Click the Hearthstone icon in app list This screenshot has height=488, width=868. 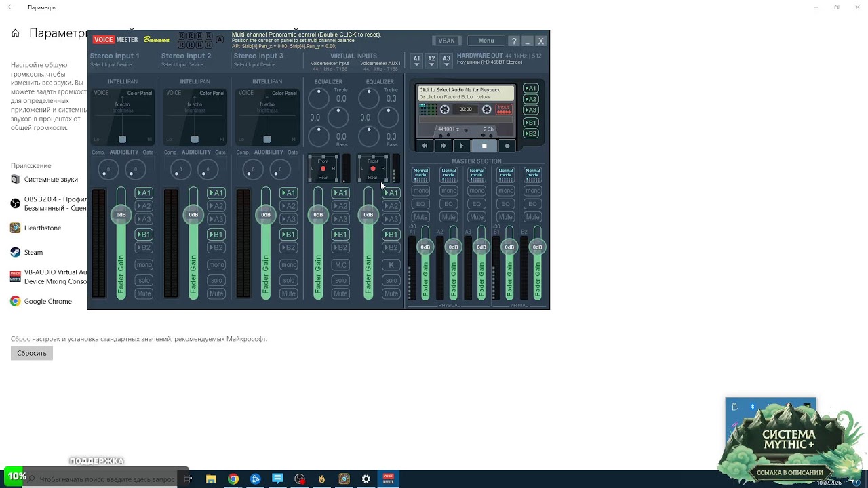pos(16,228)
